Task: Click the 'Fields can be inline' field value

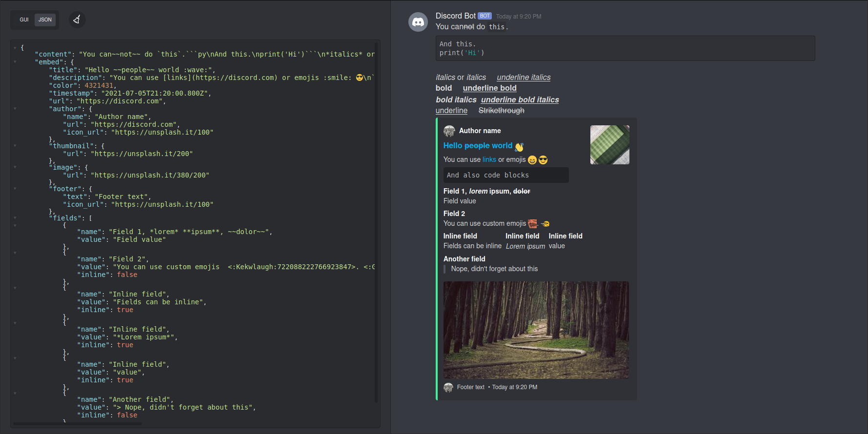Action: (x=472, y=246)
